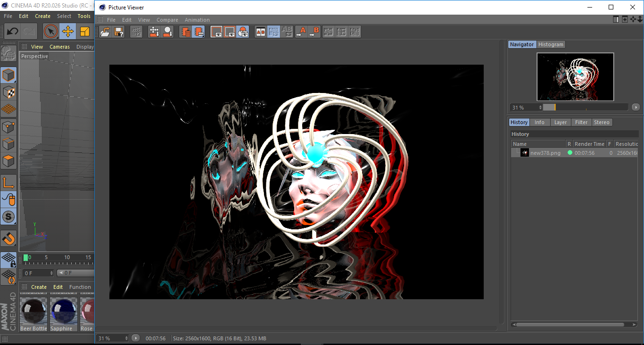This screenshot has width=644, height=345.
Task: Click render time 00:07:56 in history row
Action: [x=585, y=153]
